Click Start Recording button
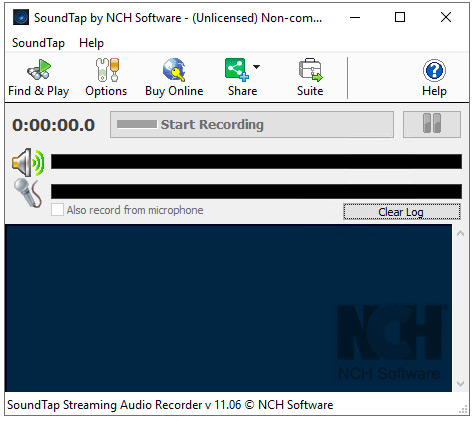This screenshot has width=473, height=424. coord(252,125)
